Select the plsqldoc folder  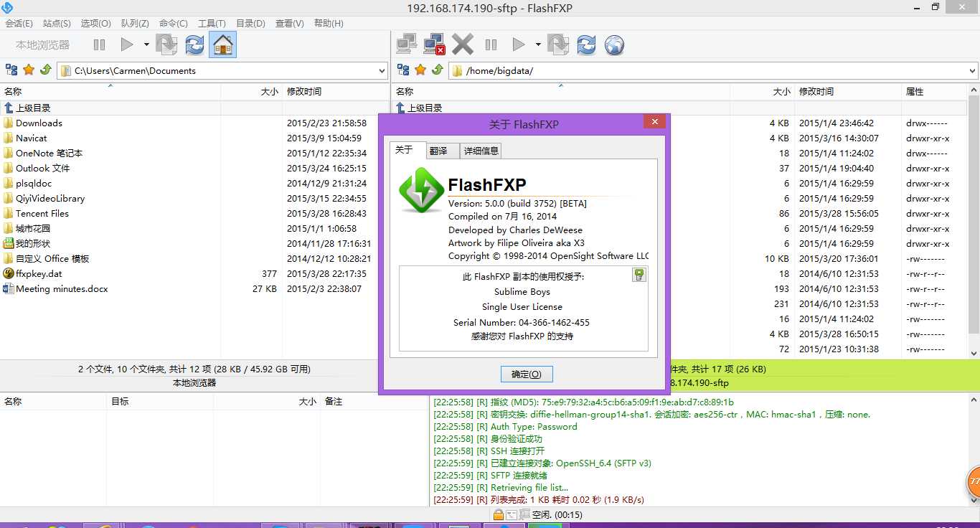(x=34, y=183)
